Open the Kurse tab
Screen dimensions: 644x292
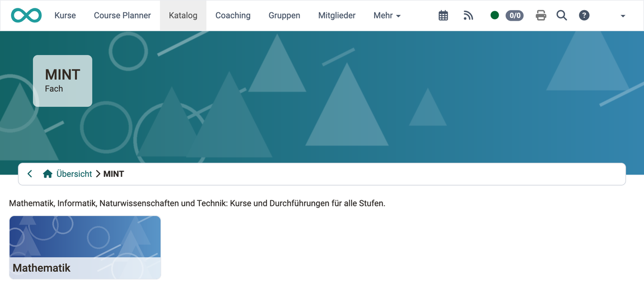click(65, 16)
